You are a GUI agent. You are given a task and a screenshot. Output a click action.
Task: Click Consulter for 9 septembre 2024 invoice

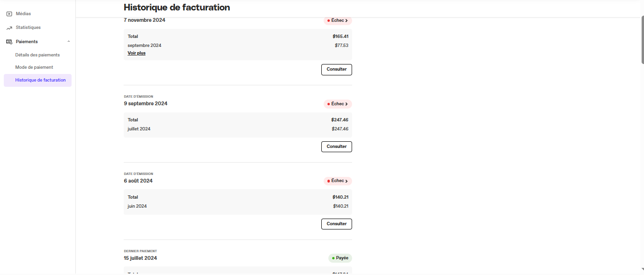(336, 147)
